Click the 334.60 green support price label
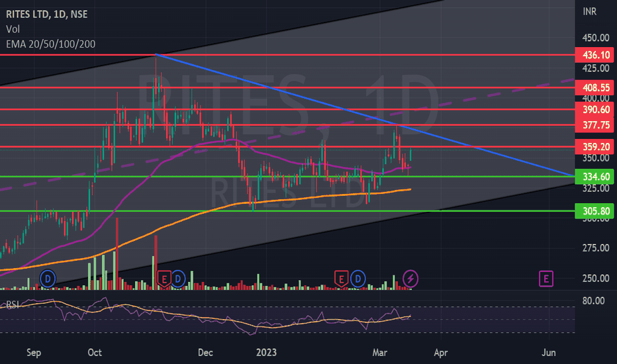 tap(596, 177)
